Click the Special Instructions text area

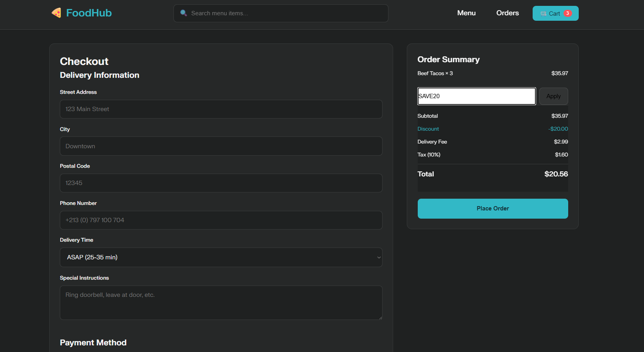(x=221, y=303)
